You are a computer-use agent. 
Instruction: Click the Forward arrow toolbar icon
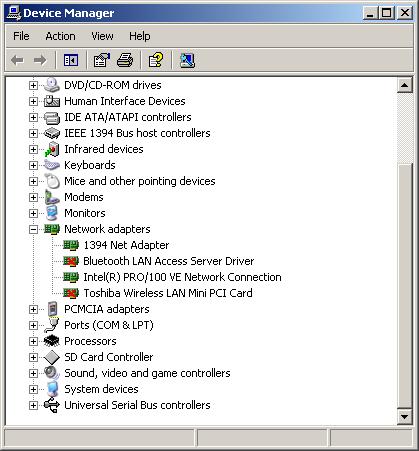[40, 60]
